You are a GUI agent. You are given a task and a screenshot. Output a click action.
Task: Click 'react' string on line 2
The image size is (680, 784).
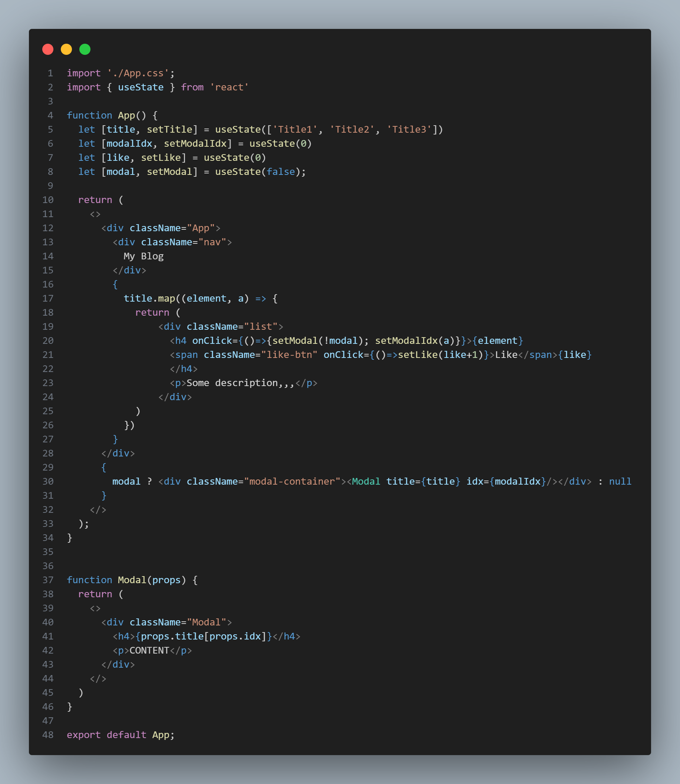[229, 87]
